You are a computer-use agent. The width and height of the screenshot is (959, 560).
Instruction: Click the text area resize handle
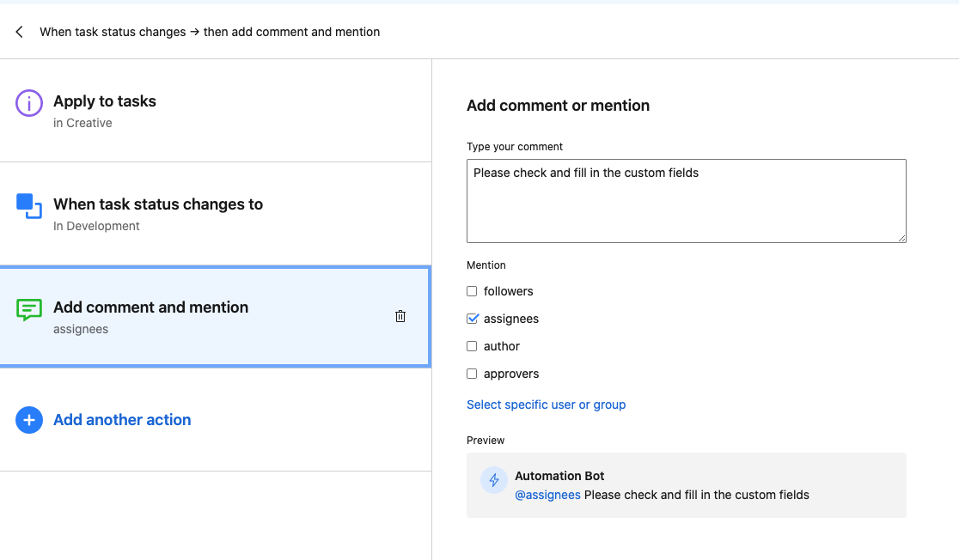[901, 238]
